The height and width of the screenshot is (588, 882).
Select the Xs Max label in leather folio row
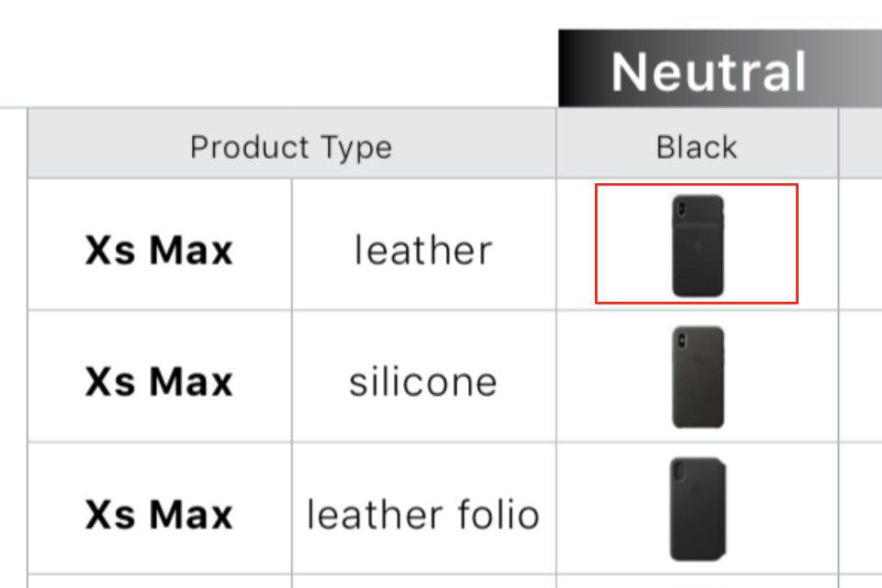pos(159,514)
